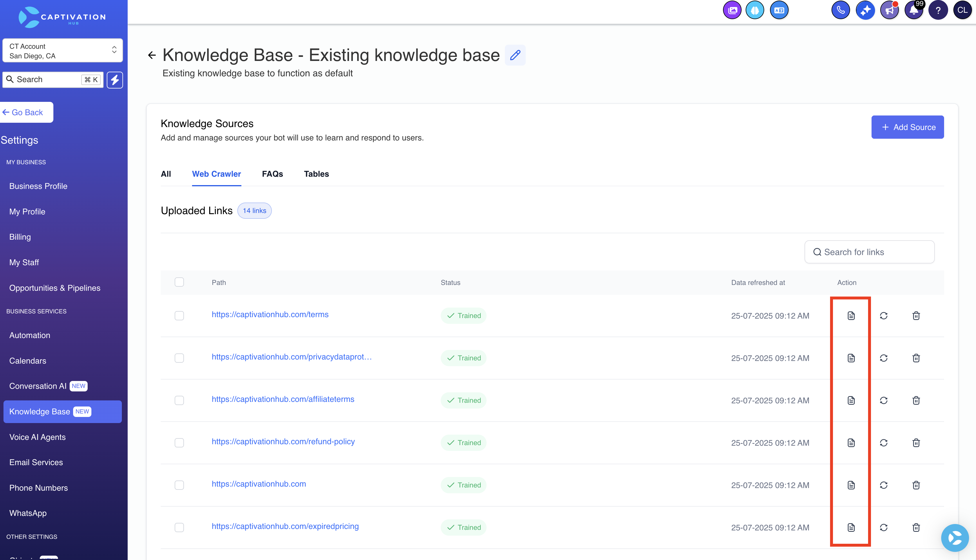Go to My Profile settings

click(x=27, y=212)
